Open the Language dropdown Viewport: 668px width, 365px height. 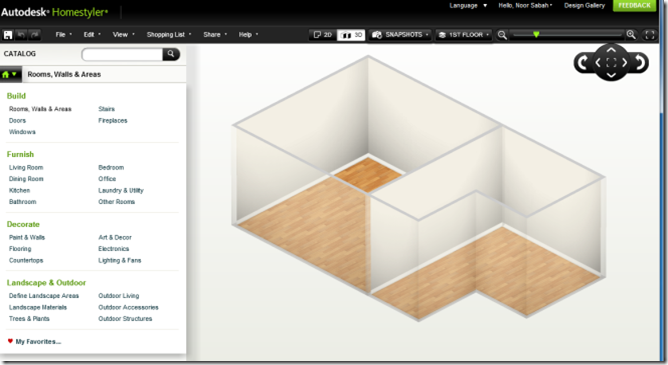coord(468,6)
